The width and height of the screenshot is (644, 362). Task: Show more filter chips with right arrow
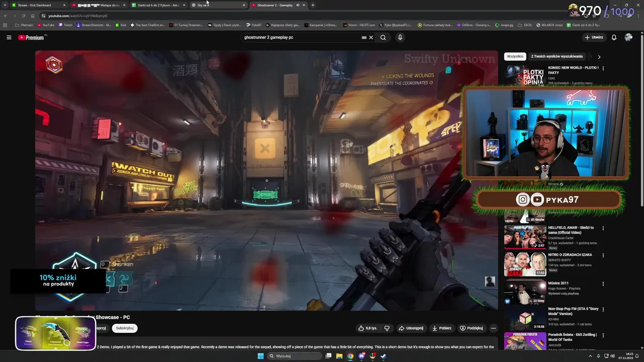599,57
